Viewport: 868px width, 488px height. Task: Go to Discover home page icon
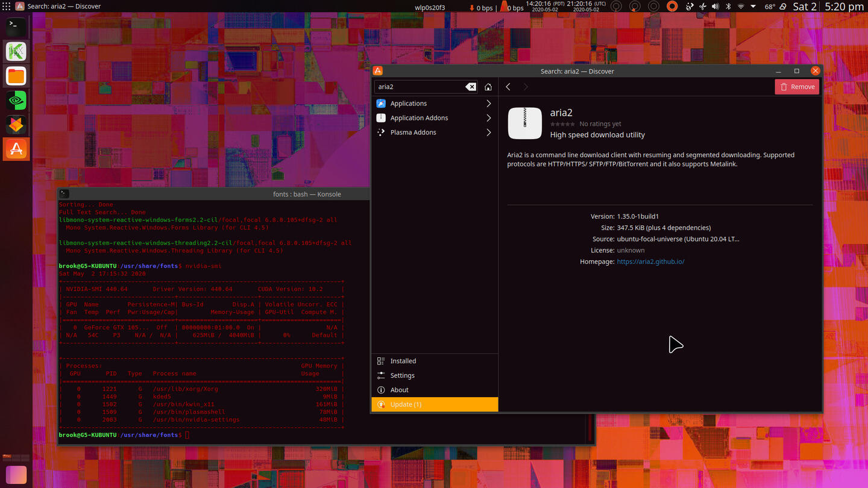pos(488,87)
